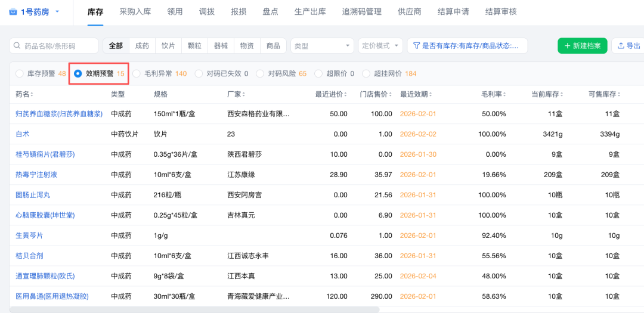Image resolution: width=644 pixels, height=313 pixels.
Task: Open the 通宣理肺颗粒(欧氏) link
Action: pos(45,275)
